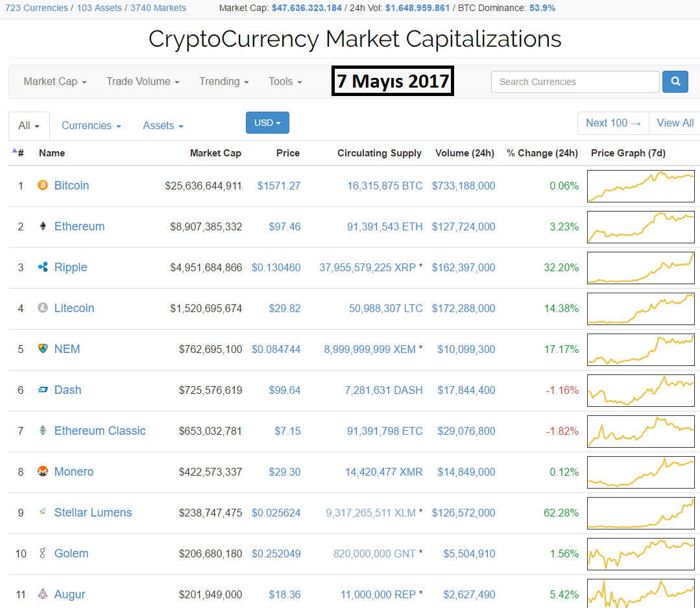This screenshot has width=700, height=608.
Task: Open the 723 Currencies link
Action: 36,8
